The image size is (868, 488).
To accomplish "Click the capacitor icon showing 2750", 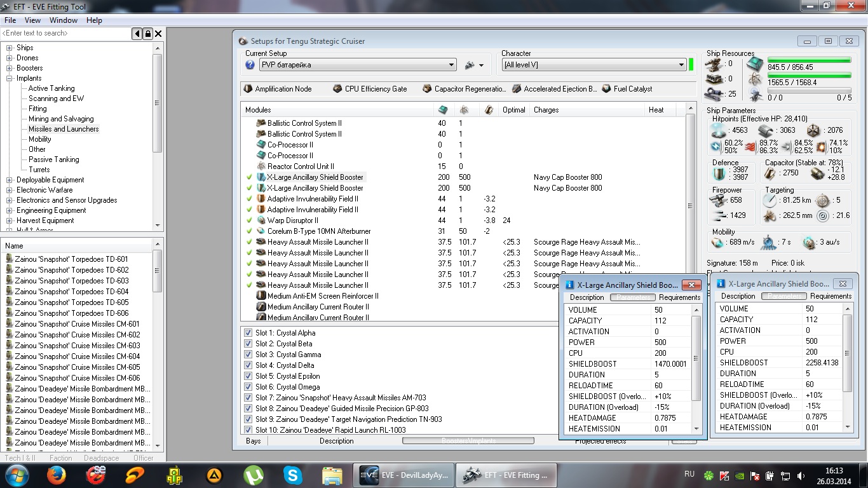I will coord(771,173).
